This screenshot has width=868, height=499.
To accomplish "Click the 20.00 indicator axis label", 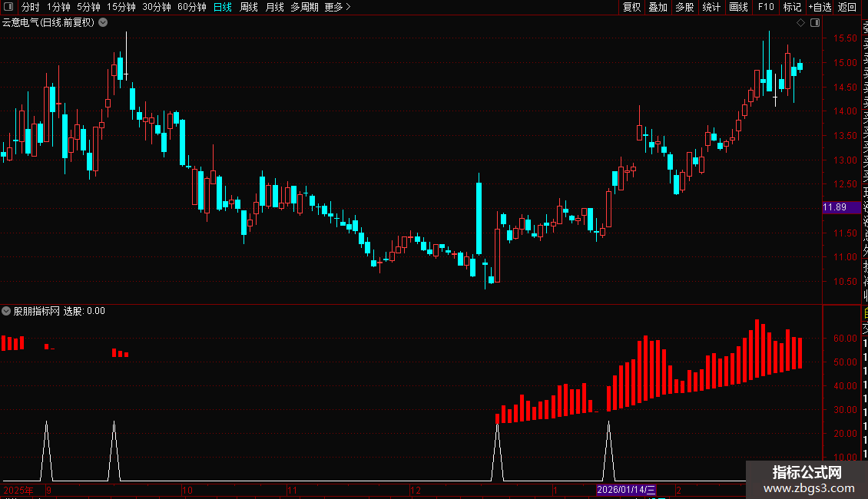I will (x=845, y=434).
